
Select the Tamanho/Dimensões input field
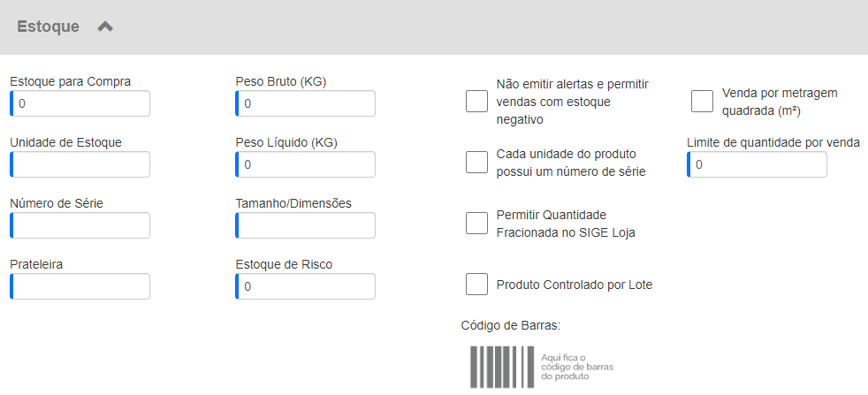pos(305,225)
